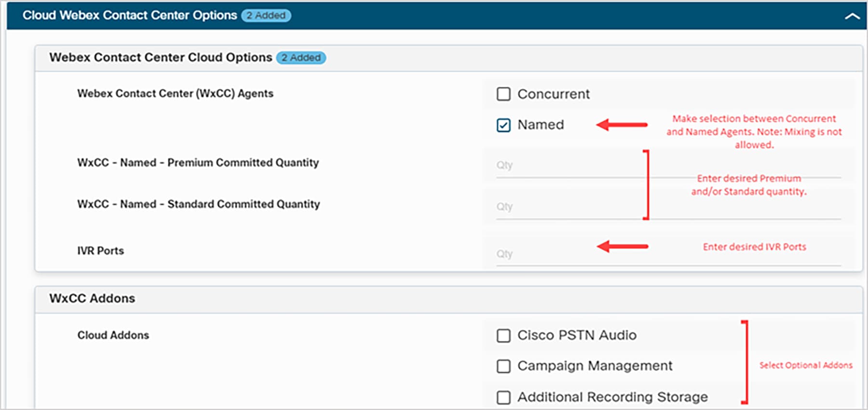Viewport: 868px width, 410px height.
Task: Click the Premium Committed Quantity field
Action: [x=569, y=166]
